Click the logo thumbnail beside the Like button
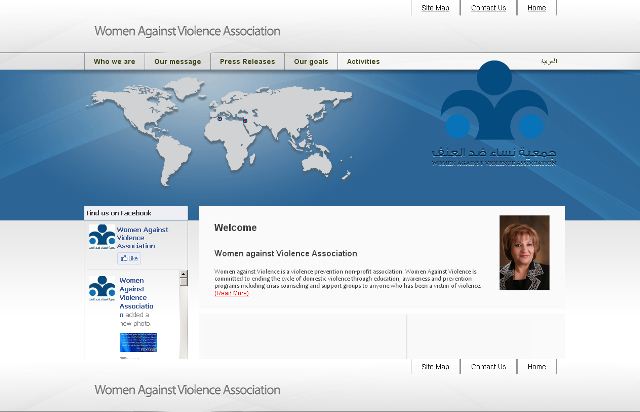Screen dimensions: 640x412 [102, 236]
